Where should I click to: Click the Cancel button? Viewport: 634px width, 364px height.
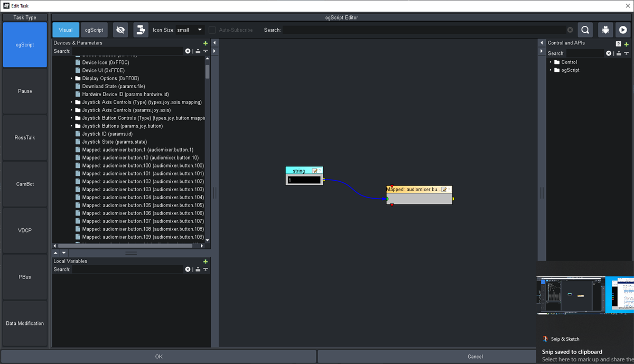[475, 357]
